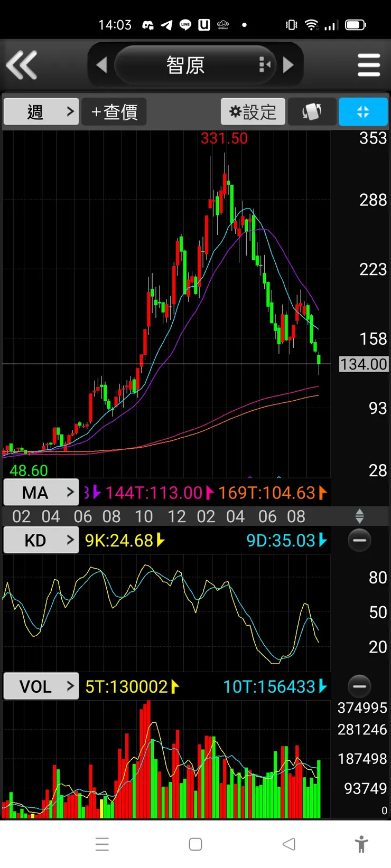Tap the double-chevron back icon
The height and width of the screenshot is (868, 391).
pyautogui.click(x=22, y=65)
